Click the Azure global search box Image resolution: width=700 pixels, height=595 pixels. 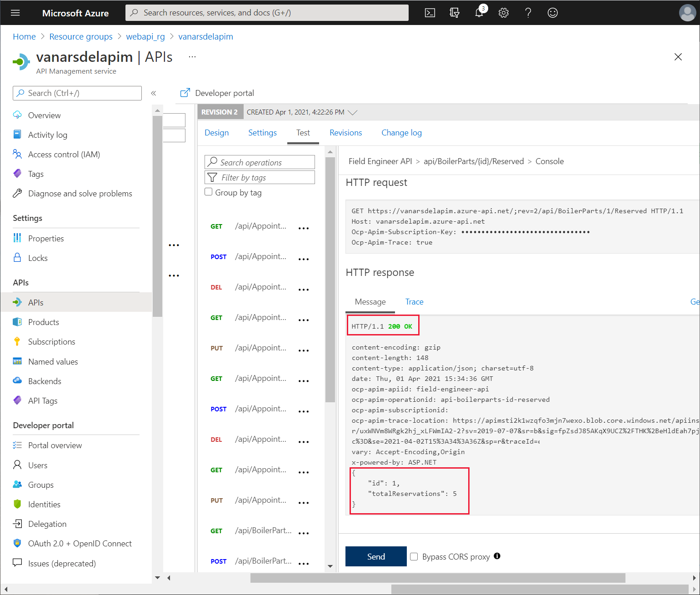pos(267,13)
